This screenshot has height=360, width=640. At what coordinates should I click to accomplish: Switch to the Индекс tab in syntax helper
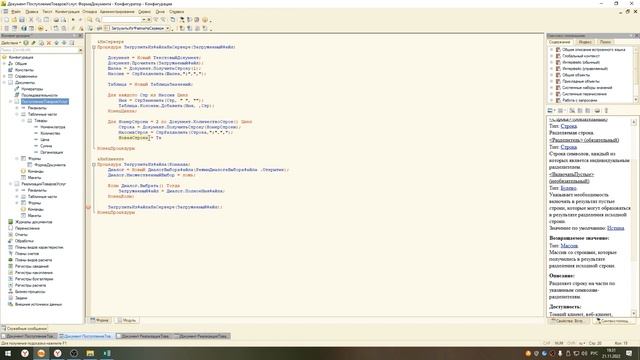[585, 42]
